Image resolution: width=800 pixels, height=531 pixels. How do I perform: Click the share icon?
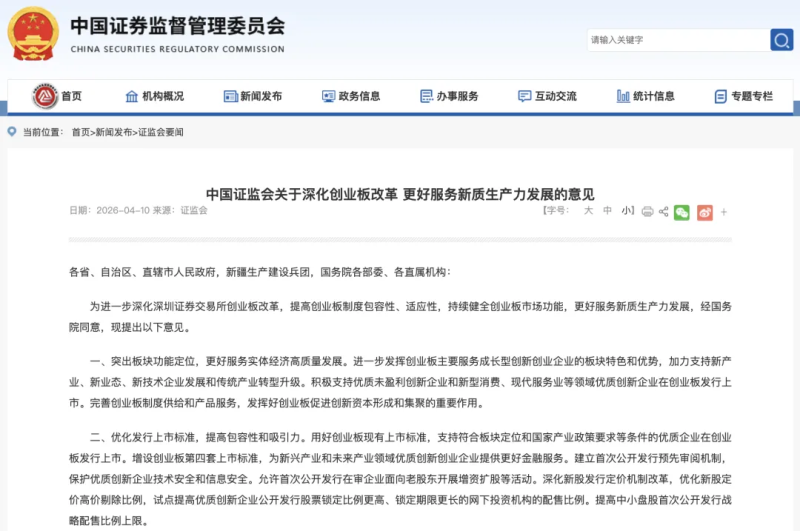pyautogui.click(x=663, y=212)
